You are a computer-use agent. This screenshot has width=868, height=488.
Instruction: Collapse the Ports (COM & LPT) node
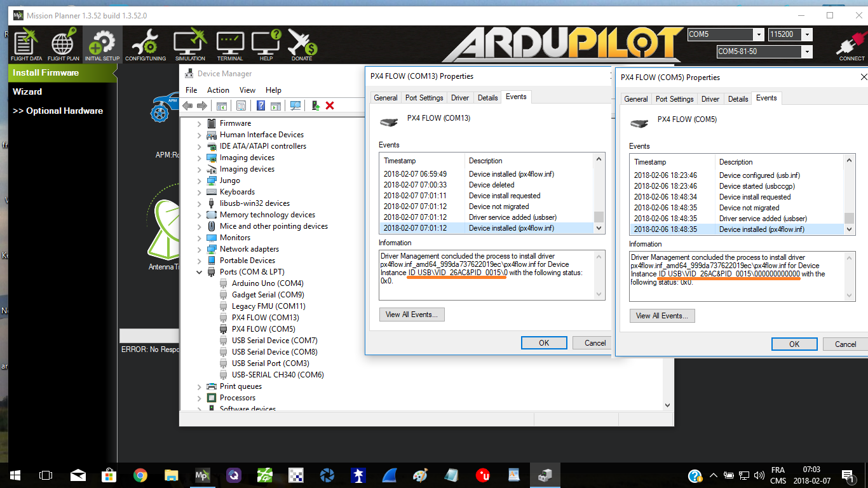pyautogui.click(x=200, y=271)
